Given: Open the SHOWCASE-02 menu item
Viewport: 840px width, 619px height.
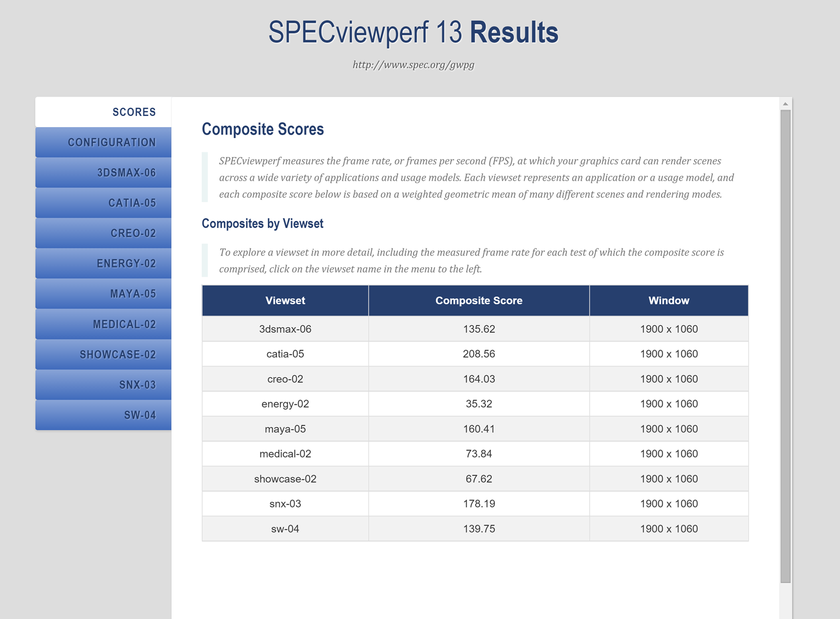Looking at the screenshot, I should (x=118, y=355).
